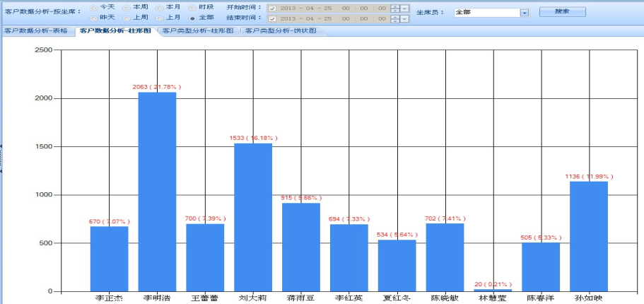
Task: Click the 李明浩 bar in chart
Action: [157, 191]
